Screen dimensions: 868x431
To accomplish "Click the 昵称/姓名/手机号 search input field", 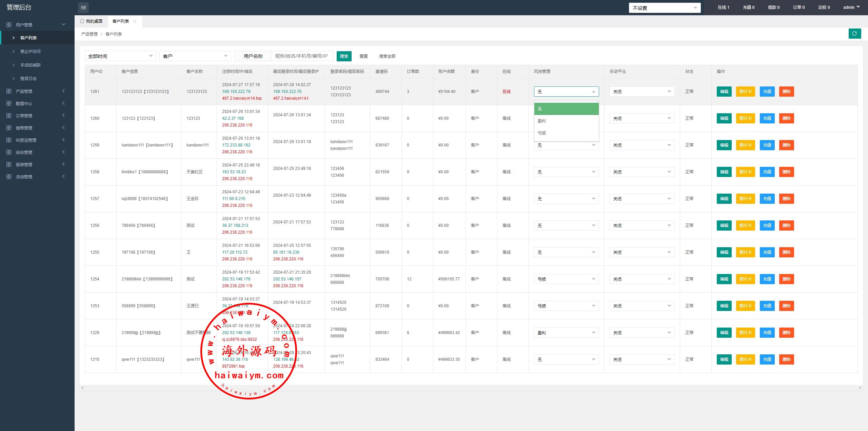I will [x=302, y=56].
